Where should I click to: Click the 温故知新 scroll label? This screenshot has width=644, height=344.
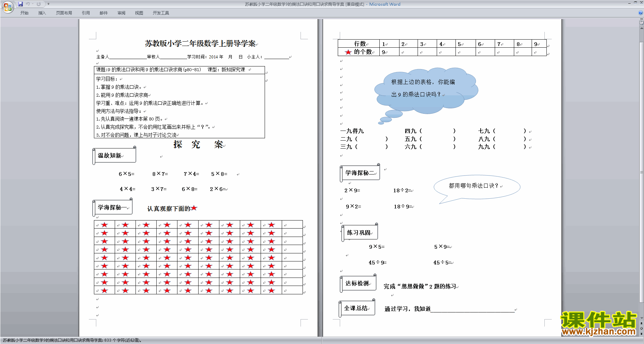coord(114,156)
